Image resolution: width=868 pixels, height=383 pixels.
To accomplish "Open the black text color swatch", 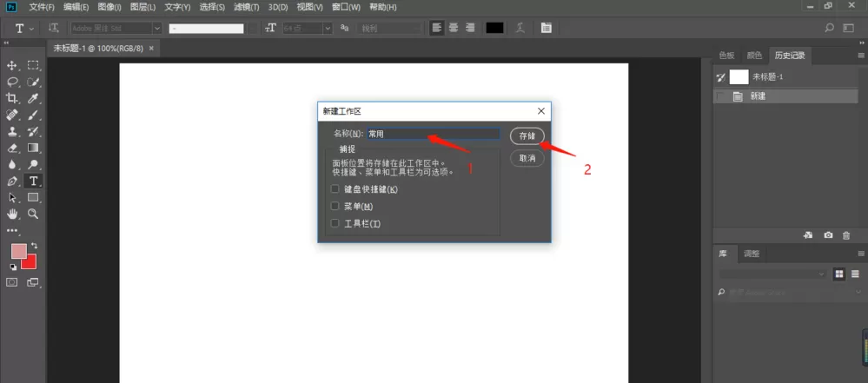I will pos(494,29).
